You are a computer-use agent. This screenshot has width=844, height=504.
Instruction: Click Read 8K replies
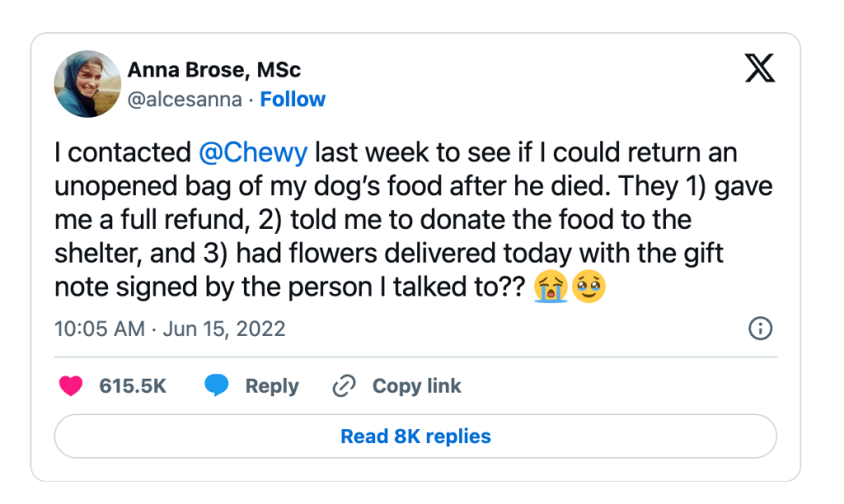point(415,436)
